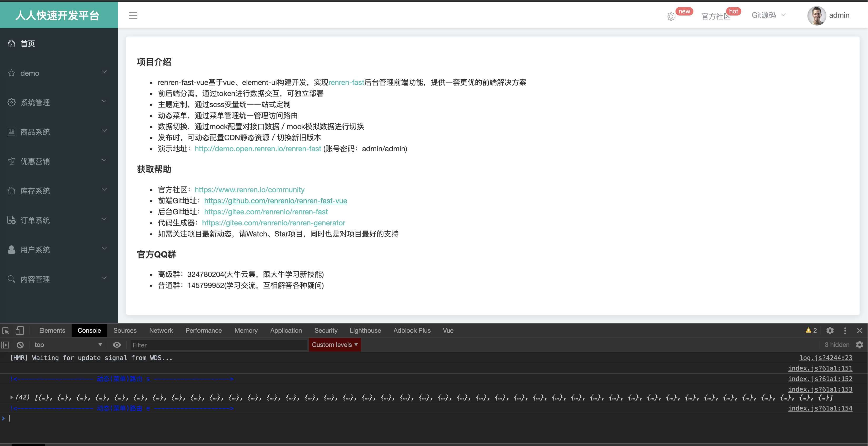Click the admin user avatar
868x446 pixels.
coord(816,16)
